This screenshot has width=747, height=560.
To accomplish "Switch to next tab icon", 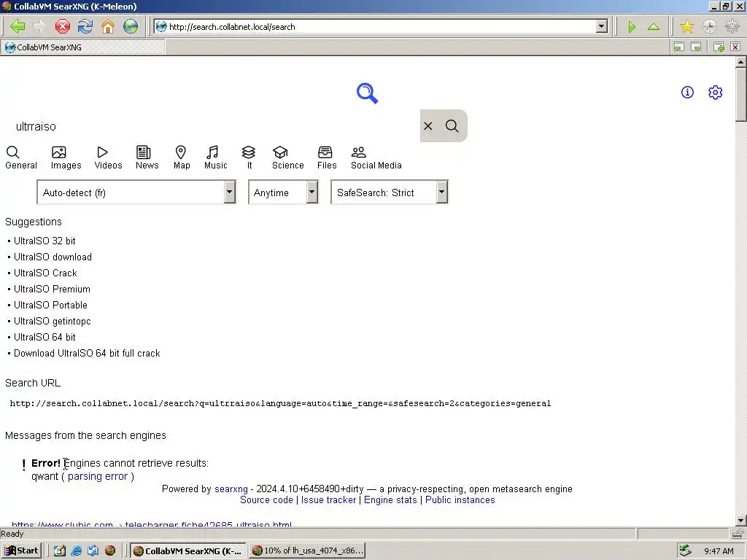I will pos(696,47).
